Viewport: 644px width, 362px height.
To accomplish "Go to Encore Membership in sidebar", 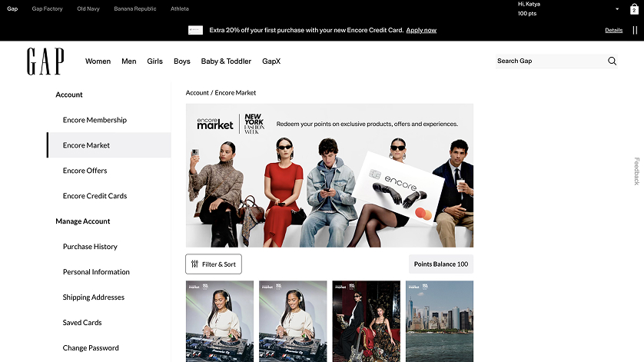I will [95, 120].
